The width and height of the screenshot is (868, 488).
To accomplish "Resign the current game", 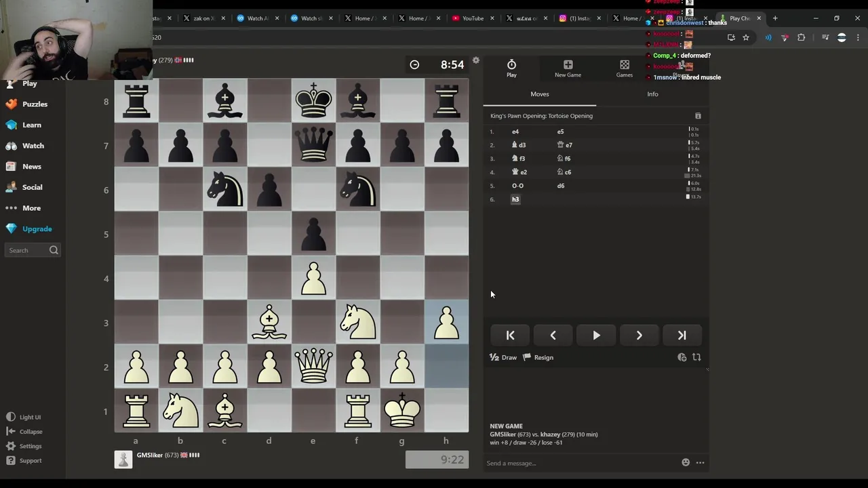I will [538, 357].
